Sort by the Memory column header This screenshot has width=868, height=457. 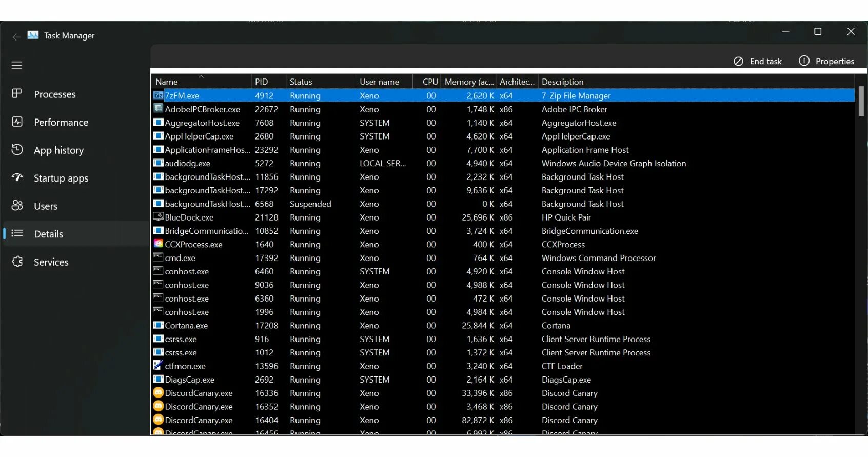[469, 82]
